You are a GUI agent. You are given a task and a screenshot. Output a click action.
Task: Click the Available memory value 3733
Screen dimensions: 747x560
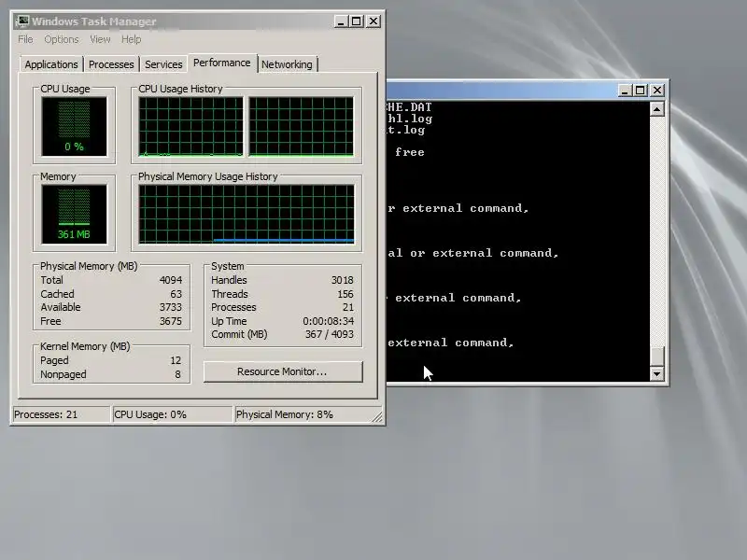171,307
